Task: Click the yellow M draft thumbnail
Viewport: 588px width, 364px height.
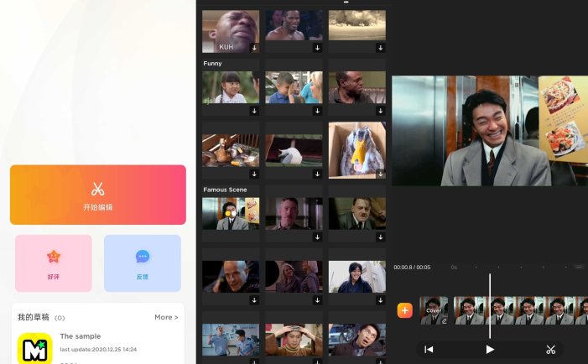Action: [35, 348]
